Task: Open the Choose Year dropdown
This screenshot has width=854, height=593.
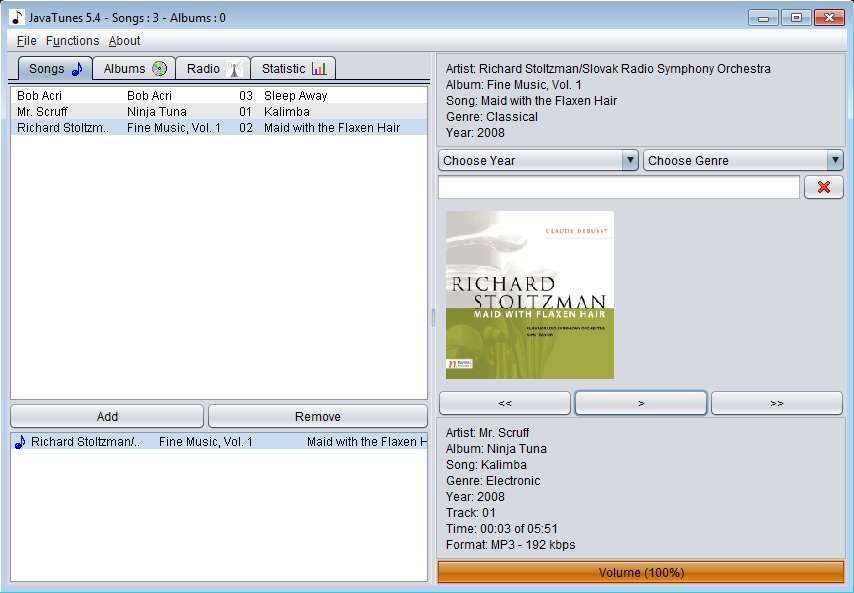Action: click(538, 161)
